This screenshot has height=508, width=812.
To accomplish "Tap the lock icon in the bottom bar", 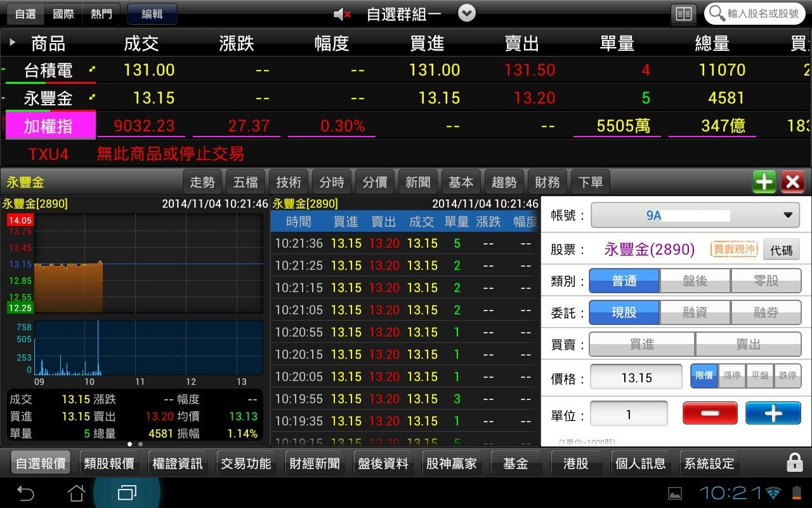I will tap(795, 463).
